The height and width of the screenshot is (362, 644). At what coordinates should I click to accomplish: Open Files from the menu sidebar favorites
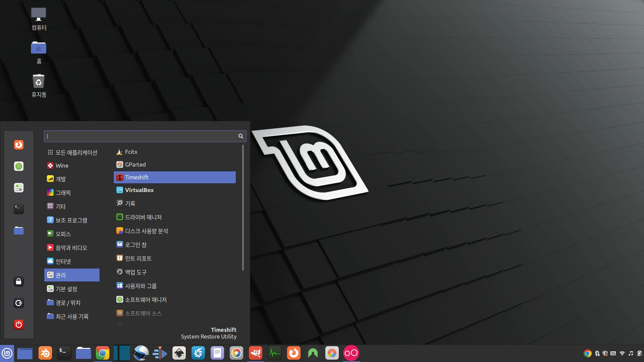19,231
